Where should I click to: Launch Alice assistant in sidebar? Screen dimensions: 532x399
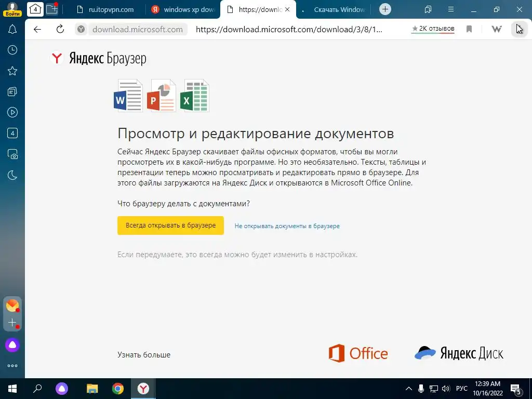[12, 345]
